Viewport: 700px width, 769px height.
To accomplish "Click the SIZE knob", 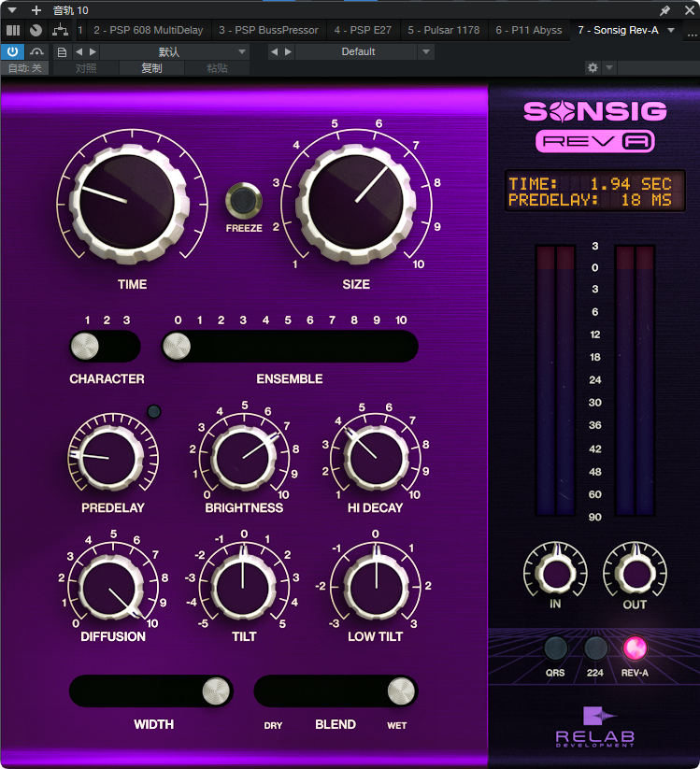I will pyautogui.click(x=356, y=203).
